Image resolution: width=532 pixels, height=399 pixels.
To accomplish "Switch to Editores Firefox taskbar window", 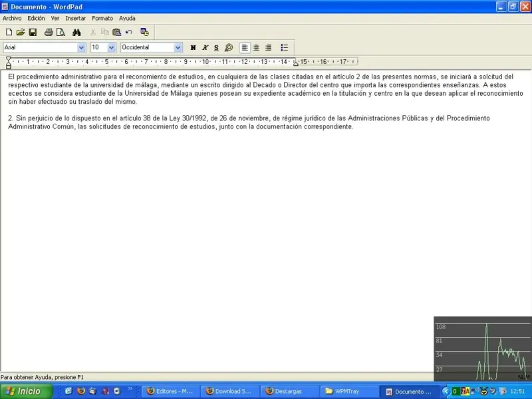I will pos(171,391).
